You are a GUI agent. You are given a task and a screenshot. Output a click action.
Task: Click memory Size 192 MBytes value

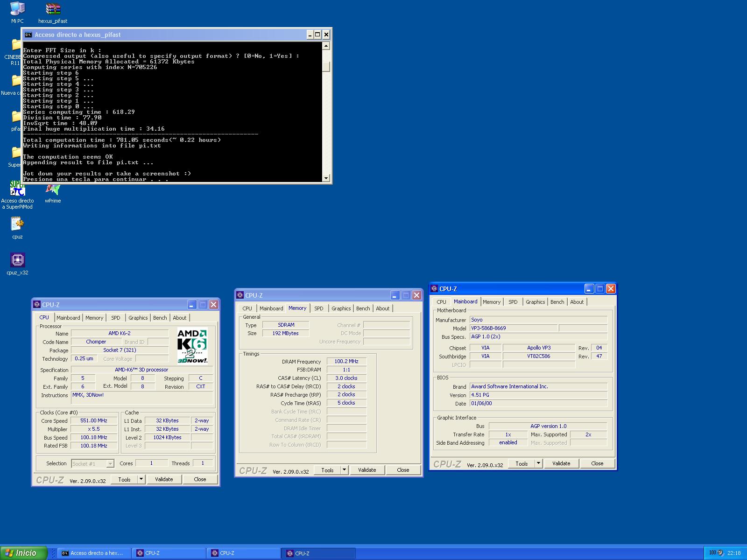[x=286, y=333]
